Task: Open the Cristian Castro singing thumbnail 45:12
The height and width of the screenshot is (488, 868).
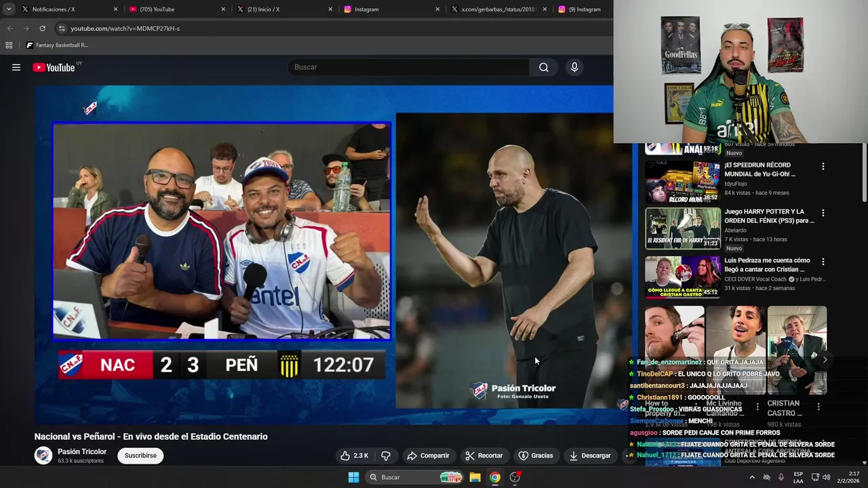Action: (x=682, y=277)
